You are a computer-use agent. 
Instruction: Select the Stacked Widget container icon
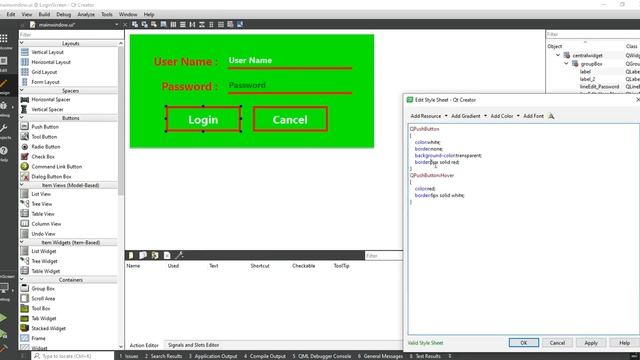[24, 328]
